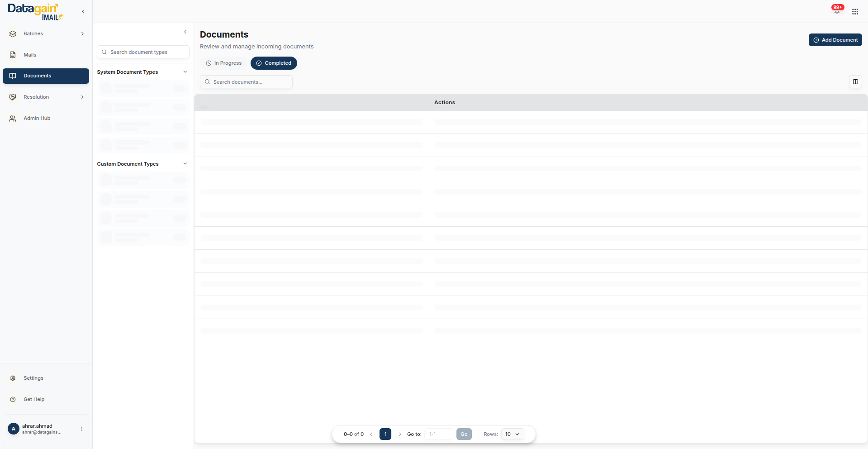The height and width of the screenshot is (449, 868).
Task: Collapse the main sidebar with arrow
Action: click(83, 12)
